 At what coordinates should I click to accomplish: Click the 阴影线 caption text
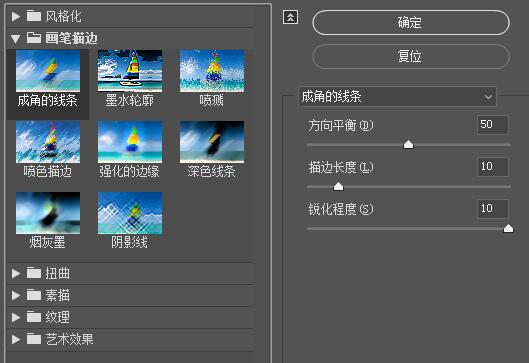coord(130,242)
